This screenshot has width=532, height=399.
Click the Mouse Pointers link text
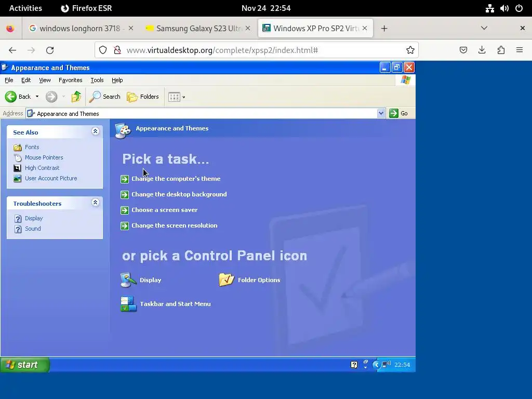(x=44, y=157)
